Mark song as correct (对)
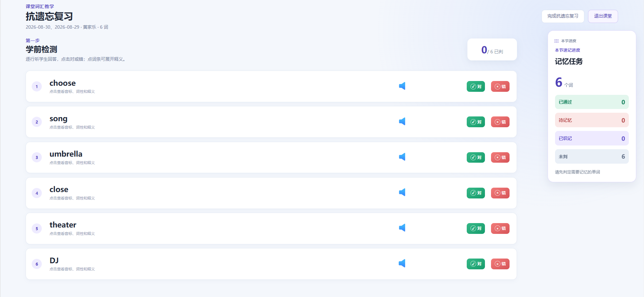 476,122
